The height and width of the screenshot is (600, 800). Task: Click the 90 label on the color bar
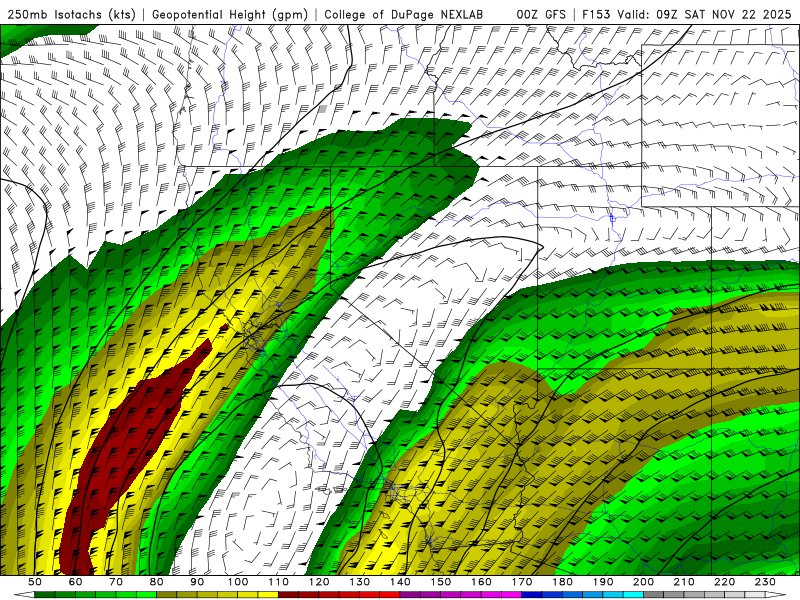(x=197, y=582)
